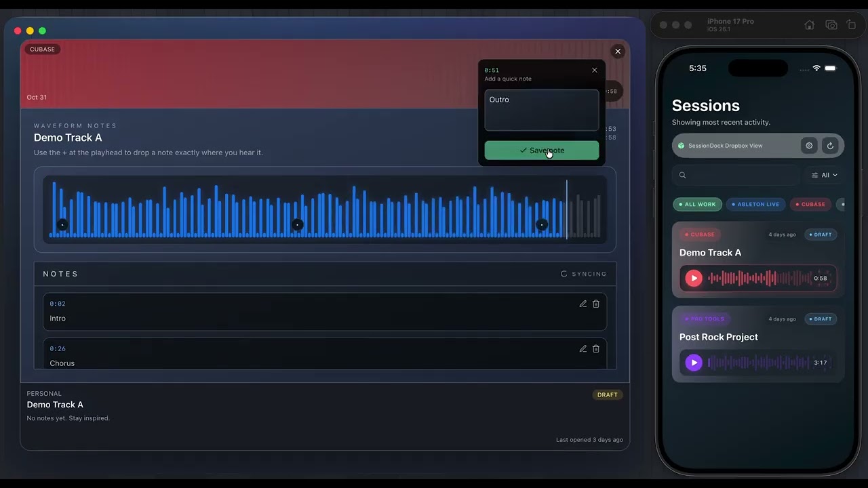Image resolution: width=868 pixels, height=488 pixels.
Task: Delete the Chorus note using trash icon
Action: (x=596, y=348)
